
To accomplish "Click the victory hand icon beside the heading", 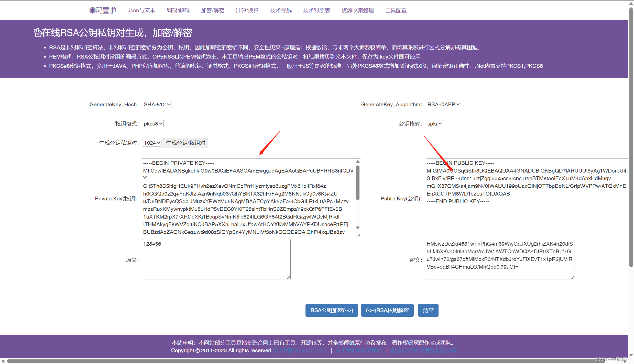I will pos(38,33).
